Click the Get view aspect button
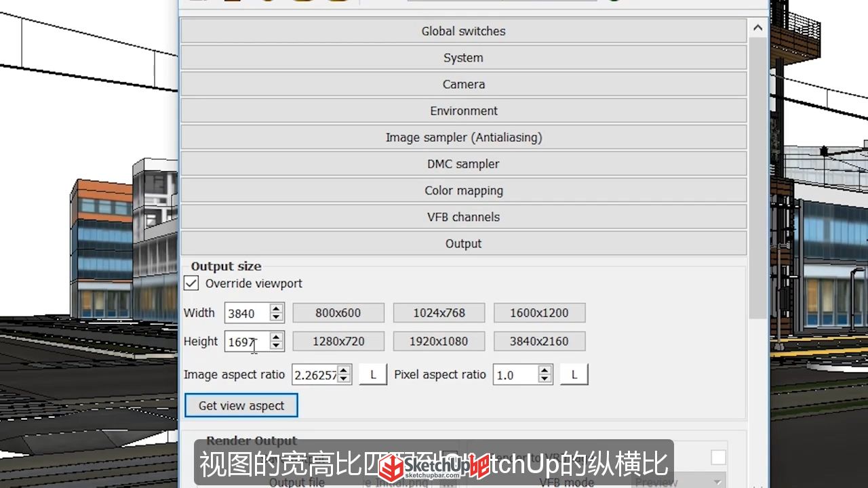Screen dimensions: 868x488 coord(241,406)
